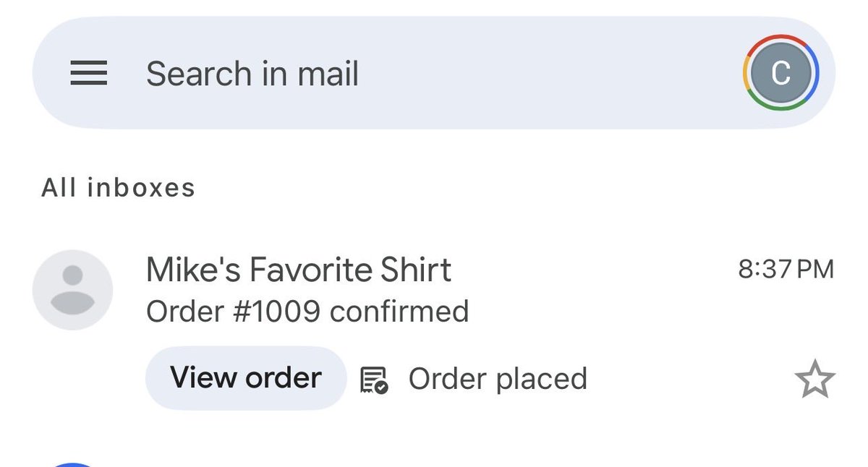
Task: Open the hamburger navigation menu
Action: coord(89,73)
